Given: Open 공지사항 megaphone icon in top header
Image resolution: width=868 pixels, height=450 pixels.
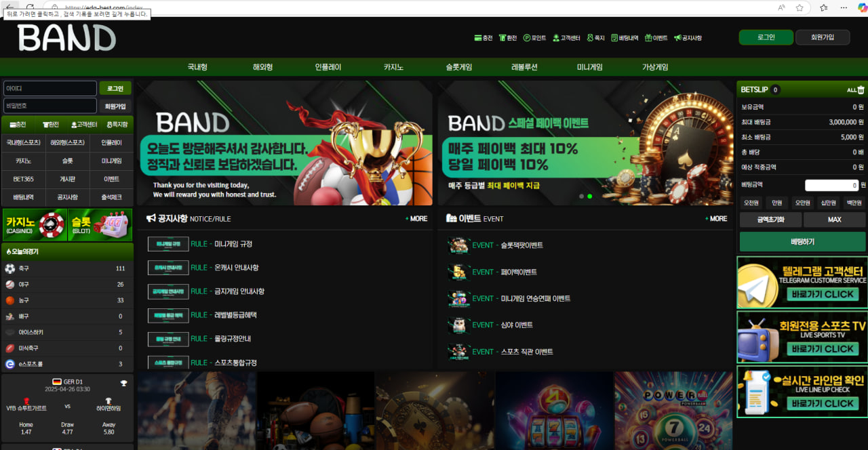Looking at the screenshot, I should tap(677, 38).
